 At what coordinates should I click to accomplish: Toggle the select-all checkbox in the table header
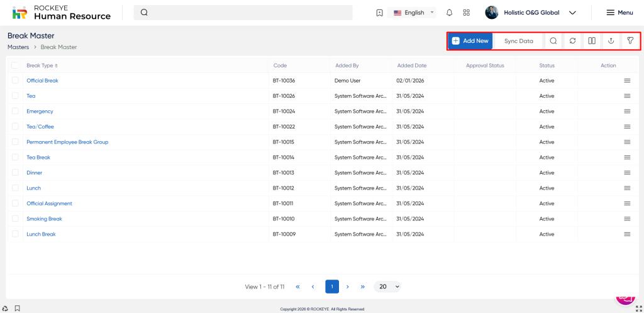click(x=15, y=65)
